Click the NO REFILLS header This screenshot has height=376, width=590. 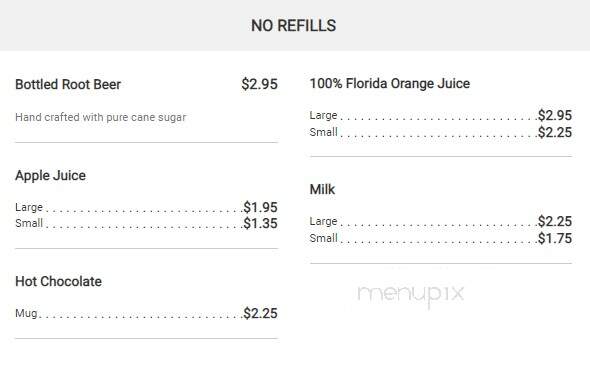pyautogui.click(x=293, y=26)
